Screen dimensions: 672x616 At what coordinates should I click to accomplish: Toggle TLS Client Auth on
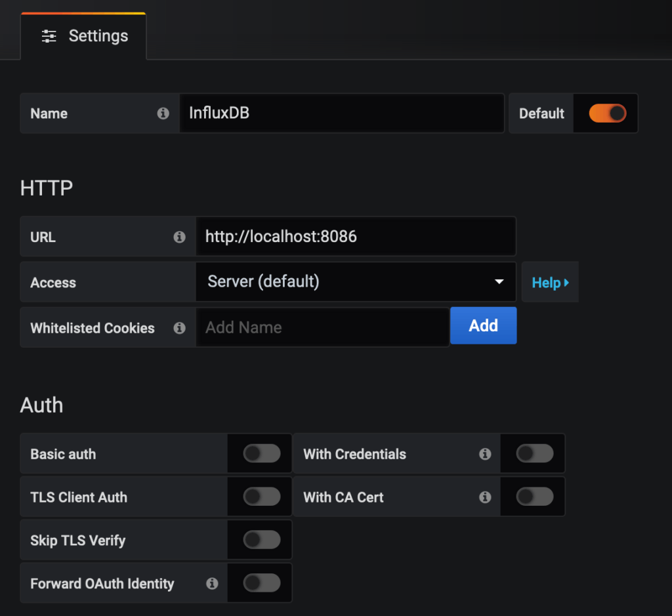[261, 497]
